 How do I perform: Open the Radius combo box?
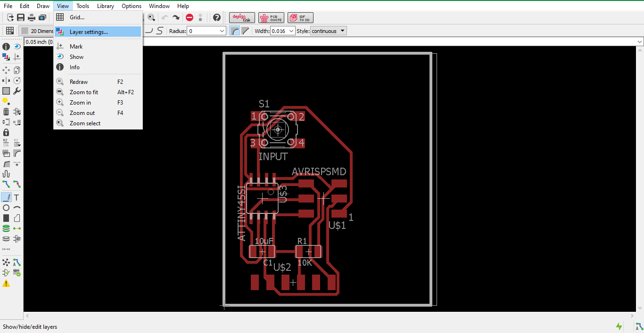(x=206, y=31)
